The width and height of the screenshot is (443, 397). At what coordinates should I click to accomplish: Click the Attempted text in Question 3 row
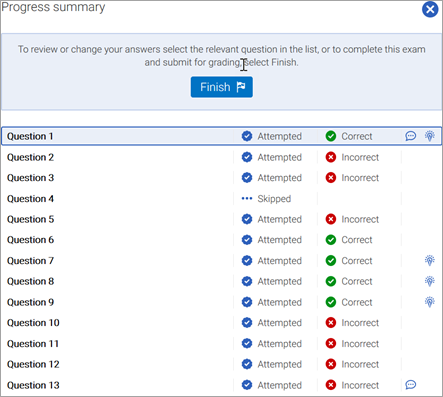point(279,178)
